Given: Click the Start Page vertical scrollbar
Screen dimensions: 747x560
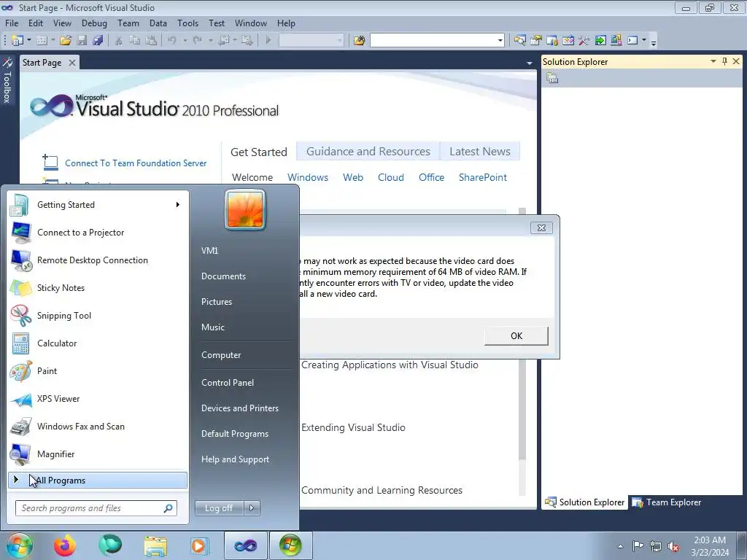Looking at the screenshot, I should tap(522, 352).
